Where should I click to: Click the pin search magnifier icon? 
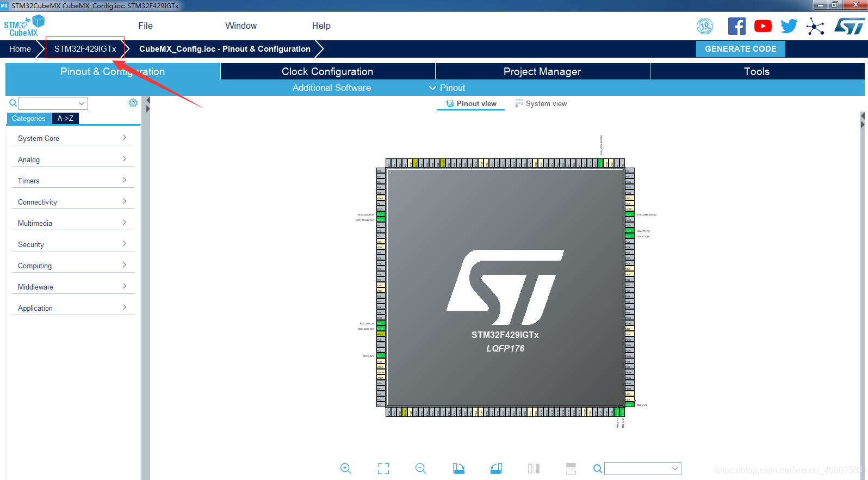598,469
